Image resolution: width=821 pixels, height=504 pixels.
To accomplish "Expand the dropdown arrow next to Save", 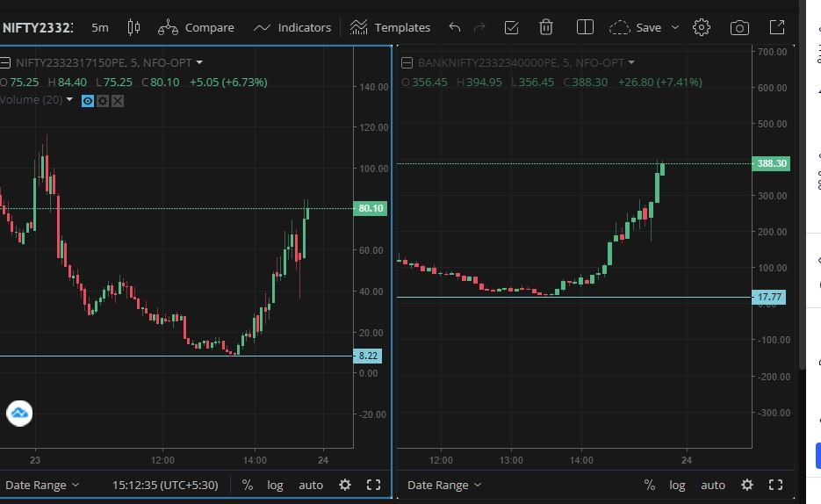I will click(x=675, y=27).
